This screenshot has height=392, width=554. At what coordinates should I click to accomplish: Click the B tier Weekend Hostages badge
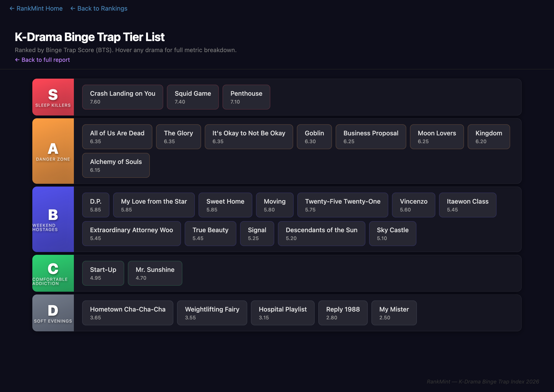(53, 219)
